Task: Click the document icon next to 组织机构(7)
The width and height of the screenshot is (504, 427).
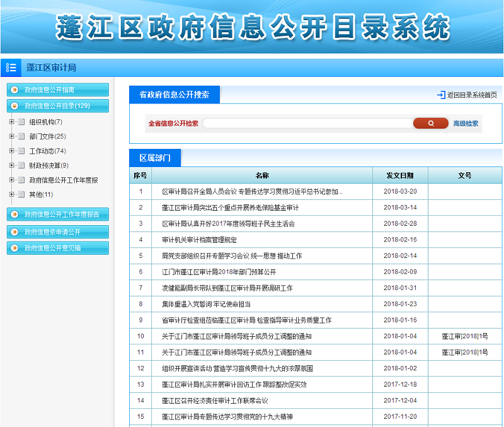Action: point(21,122)
